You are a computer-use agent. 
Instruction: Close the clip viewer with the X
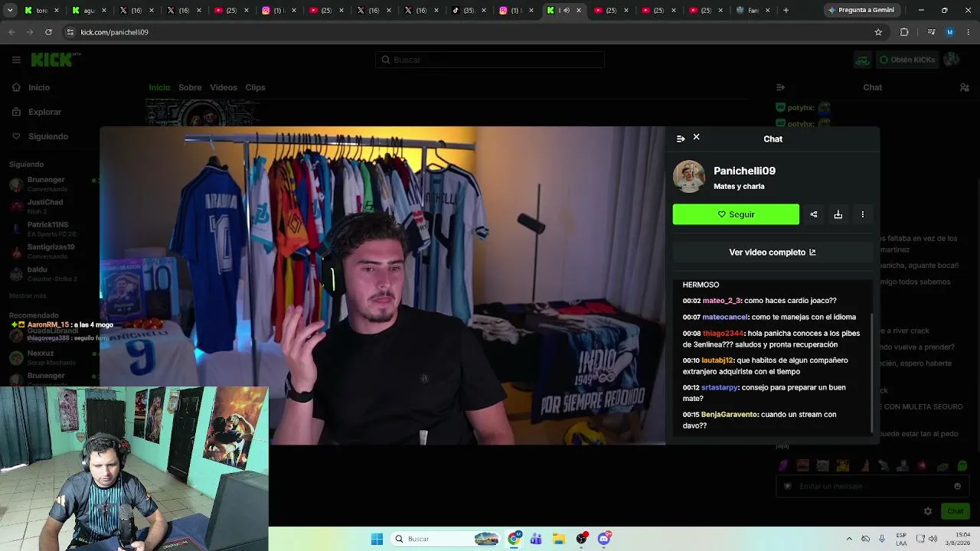click(696, 137)
